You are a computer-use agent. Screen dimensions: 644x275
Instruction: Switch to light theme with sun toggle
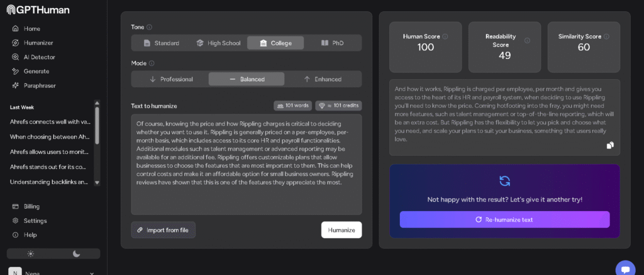[x=30, y=254]
